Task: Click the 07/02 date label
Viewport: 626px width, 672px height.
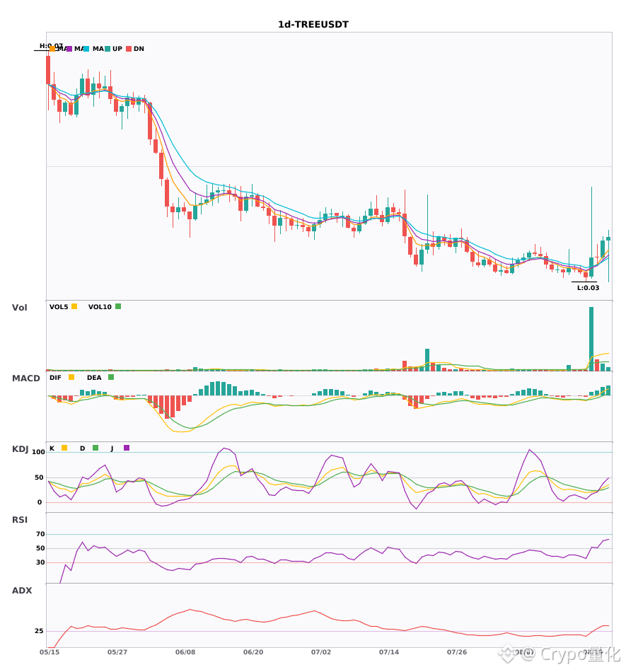Action: click(x=321, y=652)
